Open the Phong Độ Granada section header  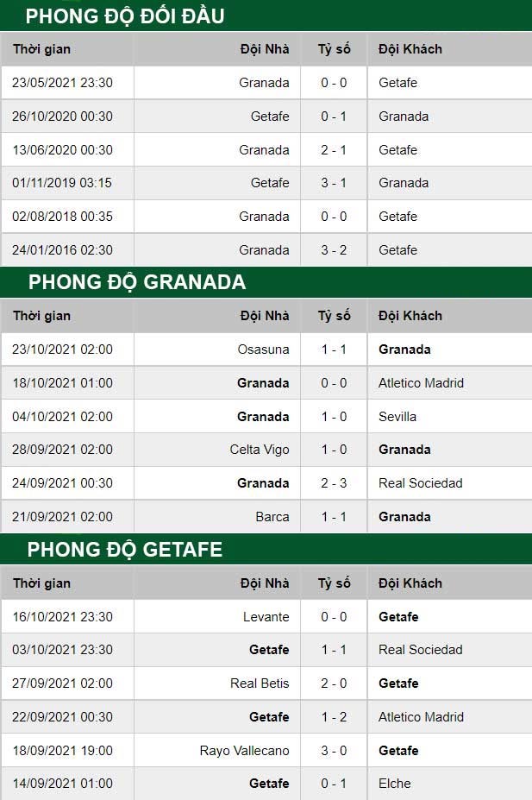coord(136,282)
